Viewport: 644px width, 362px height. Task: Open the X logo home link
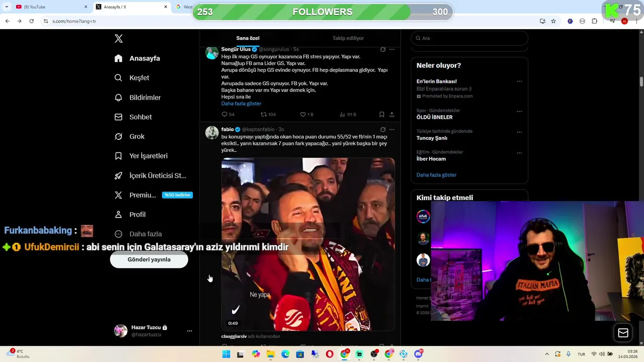click(x=119, y=39)
